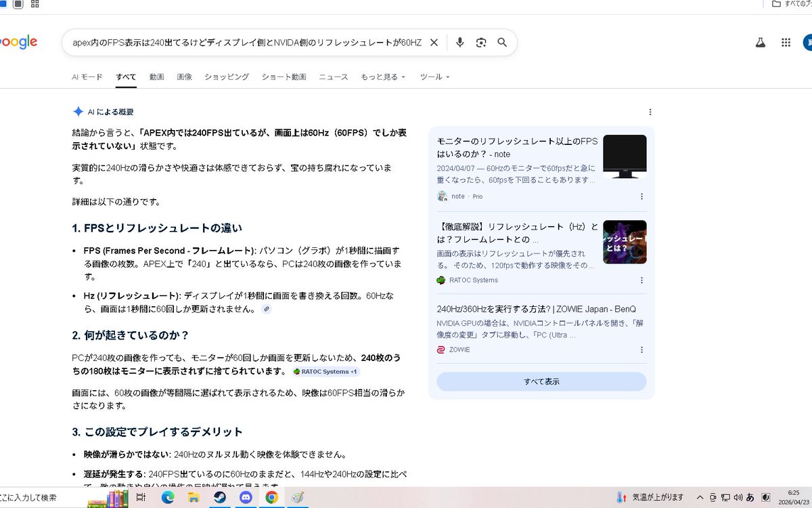The image size is (812, 508).
Task: Click the AI による概要 label
Action: pyautogui.click(x=110, y=112)
